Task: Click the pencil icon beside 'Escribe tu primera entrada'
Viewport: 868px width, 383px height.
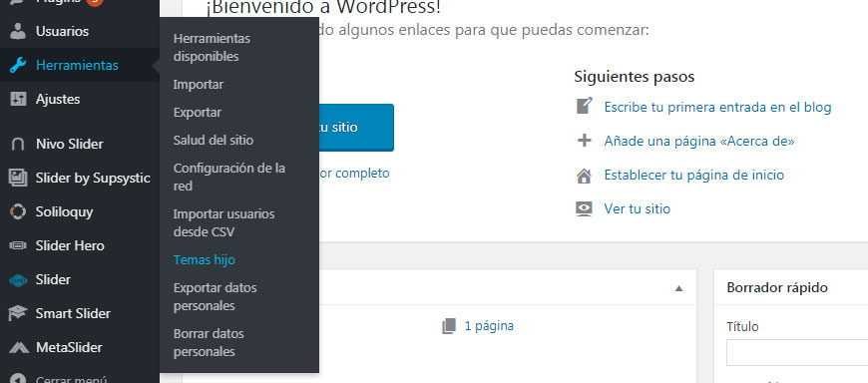Action: coord(584,106)
